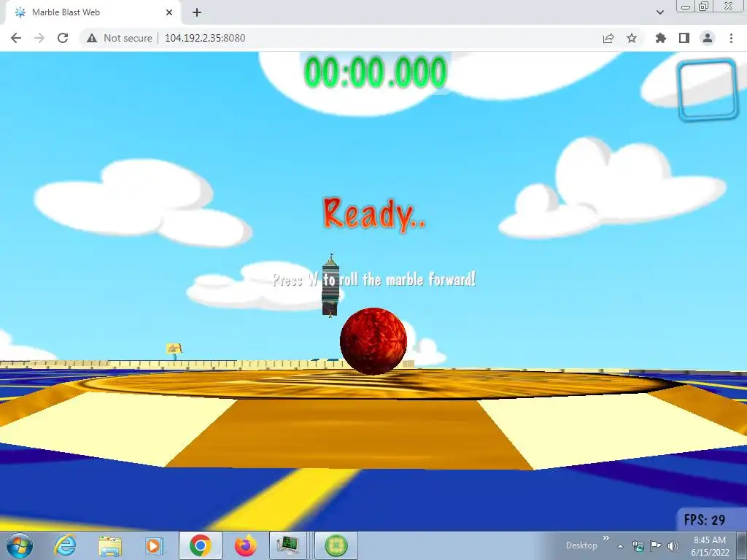
Task: Click the Ready.. text
Action: point(374,214)
